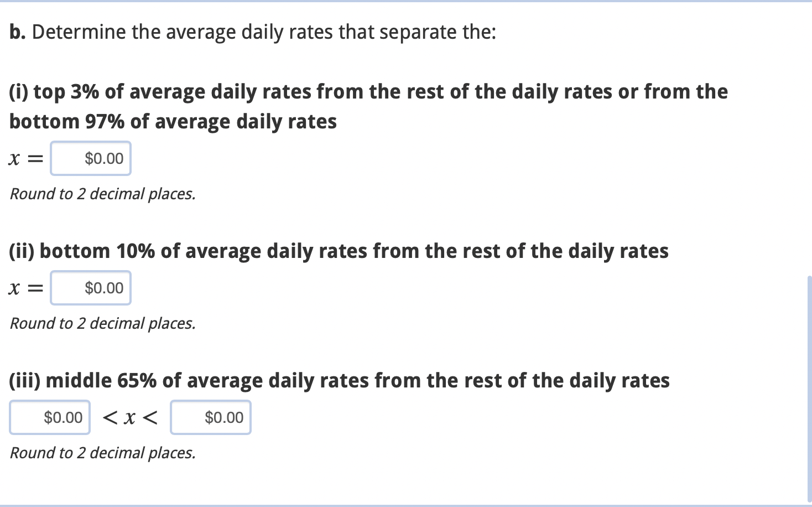Click the second 'Round to 2 decimal places' note
The image size is (812, 507).
tap(103, 323)
